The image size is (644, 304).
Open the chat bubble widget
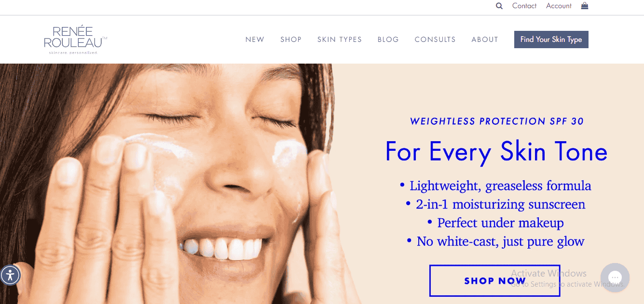[x=615, y=278]
